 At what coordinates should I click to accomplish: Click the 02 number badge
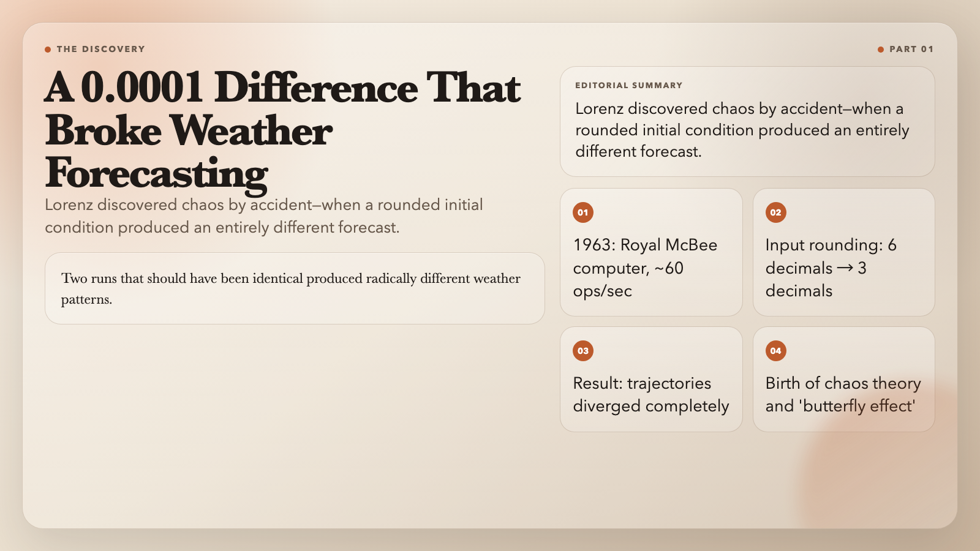pyautogui.click(x=775, y=212)
